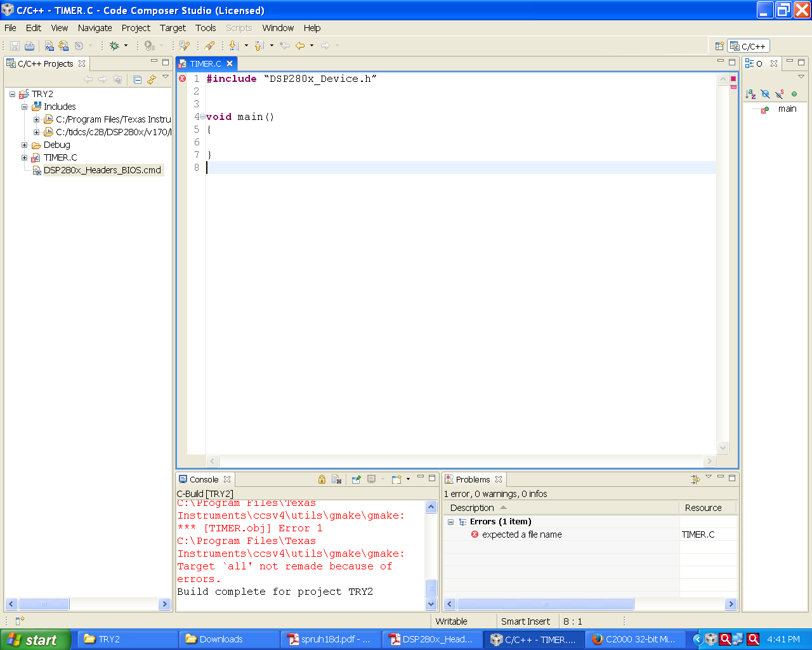Close the TIMER.C editor tab
The image size is (812, 650).
tap(230, 63)
